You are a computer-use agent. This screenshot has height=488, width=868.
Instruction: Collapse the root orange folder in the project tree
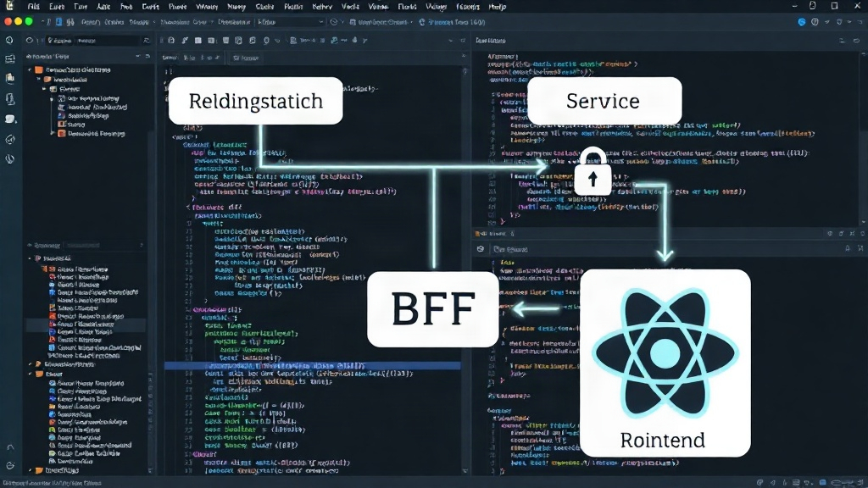[30, 69]
